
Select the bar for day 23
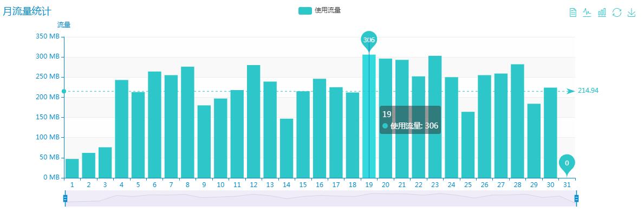click(435, 117)
